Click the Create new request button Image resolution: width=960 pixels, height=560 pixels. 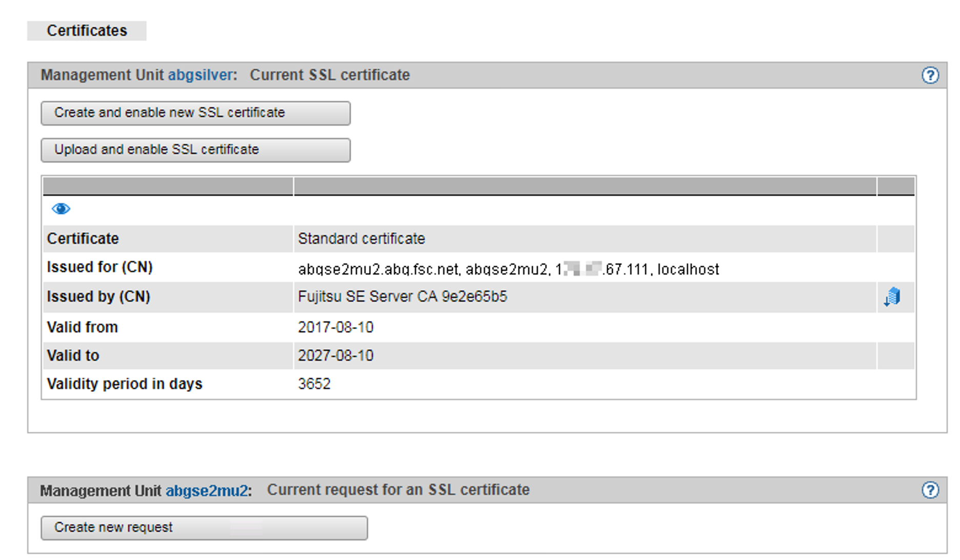coord(204,528)
